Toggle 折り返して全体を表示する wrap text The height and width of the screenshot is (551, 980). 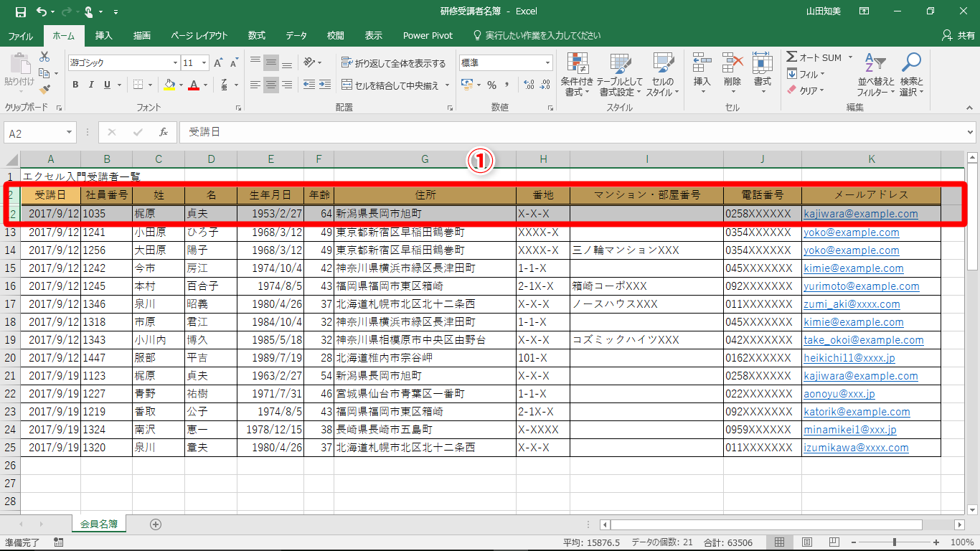(x=394, y=63)
